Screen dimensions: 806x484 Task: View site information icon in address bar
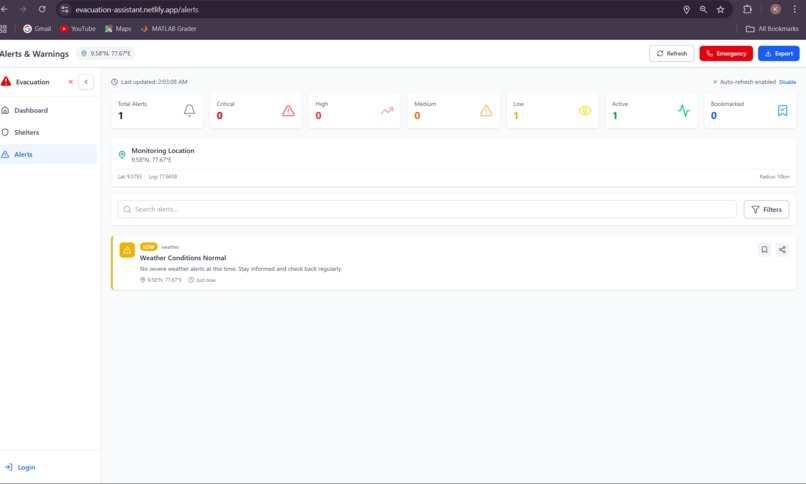65,10
